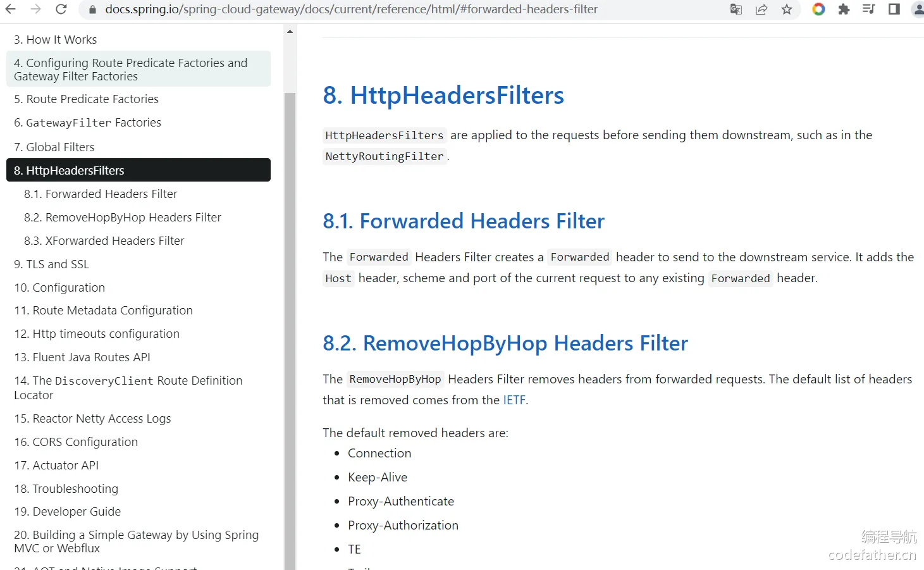This screenshot has height=570, width=924.
Task: Open '3. How It Works' in sidebar
Action: (56, 40)
